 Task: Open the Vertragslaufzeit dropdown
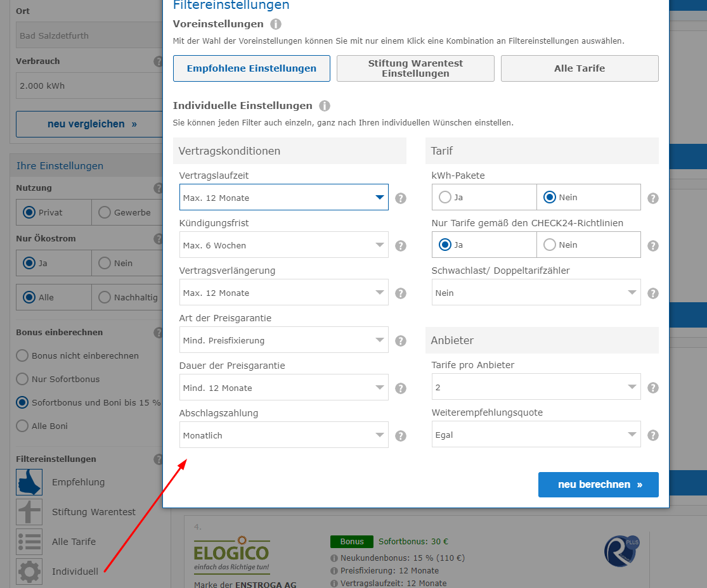[283, 198]
